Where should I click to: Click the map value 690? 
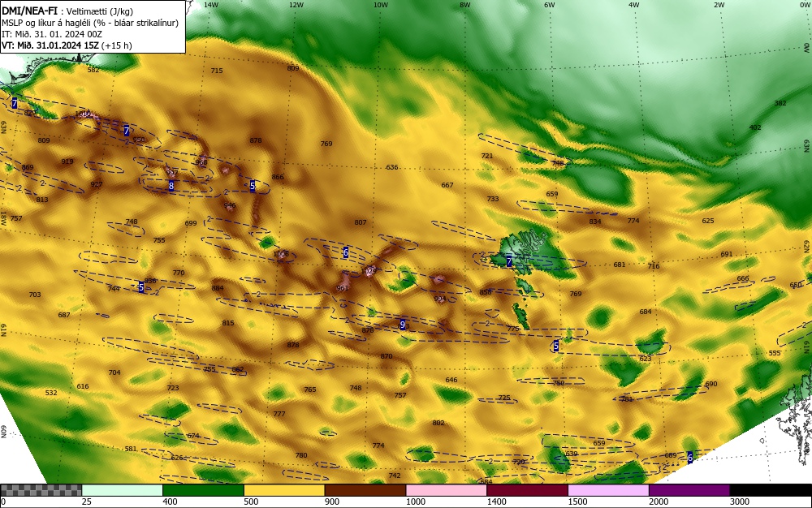click(711, 384)
